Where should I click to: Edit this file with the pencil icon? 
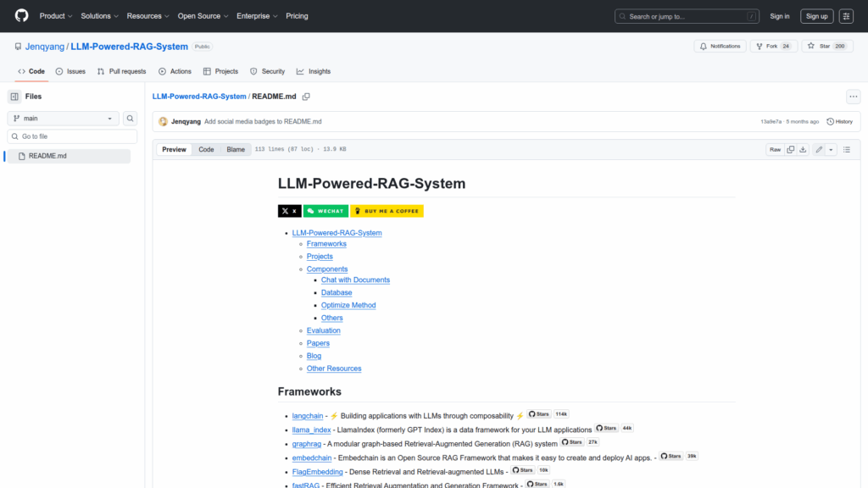[x=819, y=149]
